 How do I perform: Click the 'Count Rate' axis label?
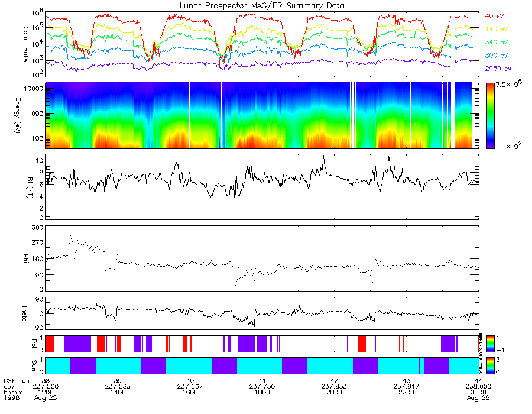point(25,44)
